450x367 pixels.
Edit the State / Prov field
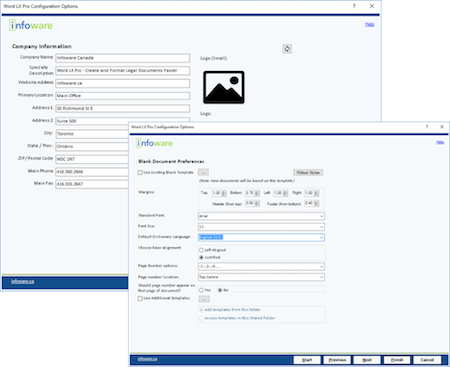(x=92, y=146)
